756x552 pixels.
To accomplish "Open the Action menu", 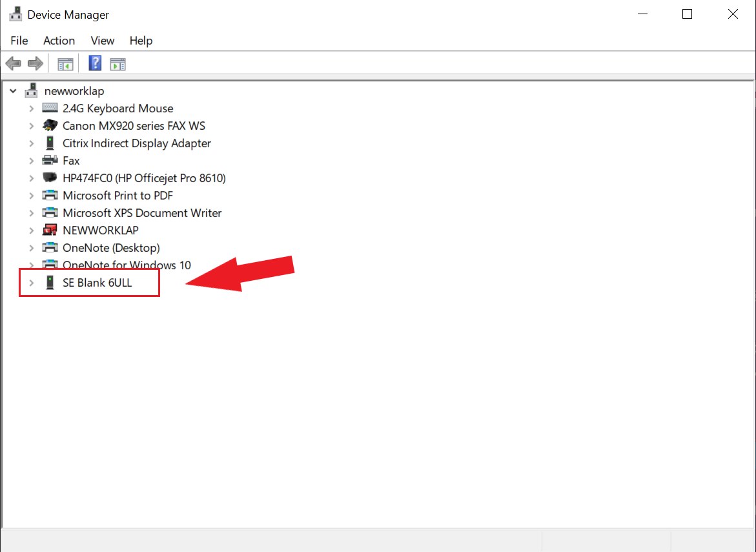I will 59,41.
